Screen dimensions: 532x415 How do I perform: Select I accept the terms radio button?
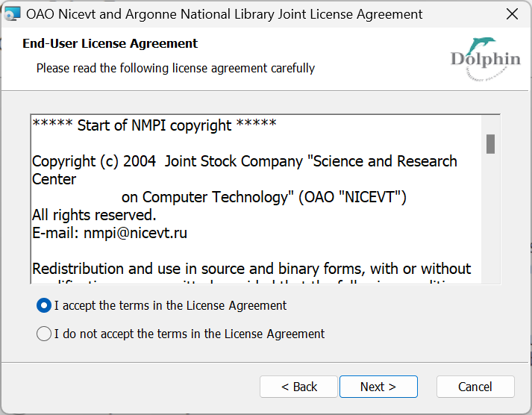[44, 305]
